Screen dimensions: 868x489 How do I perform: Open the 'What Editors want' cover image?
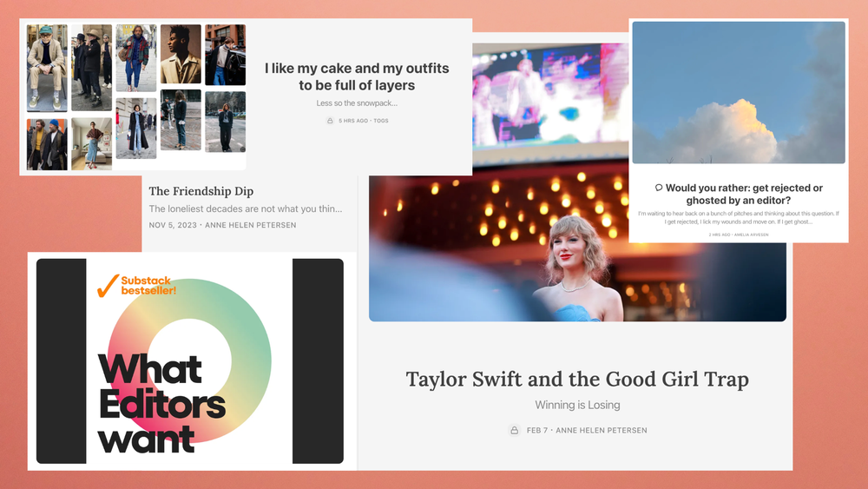190,361
